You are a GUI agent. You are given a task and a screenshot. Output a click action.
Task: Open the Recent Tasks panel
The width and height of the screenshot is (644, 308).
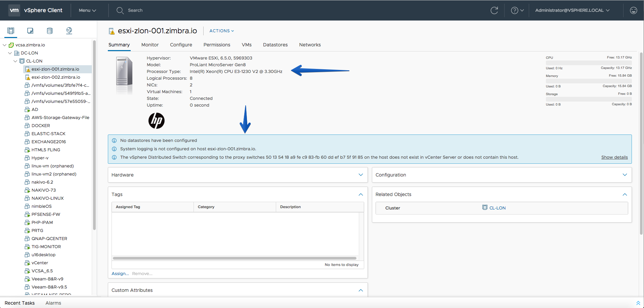click(x=19, y=303)
